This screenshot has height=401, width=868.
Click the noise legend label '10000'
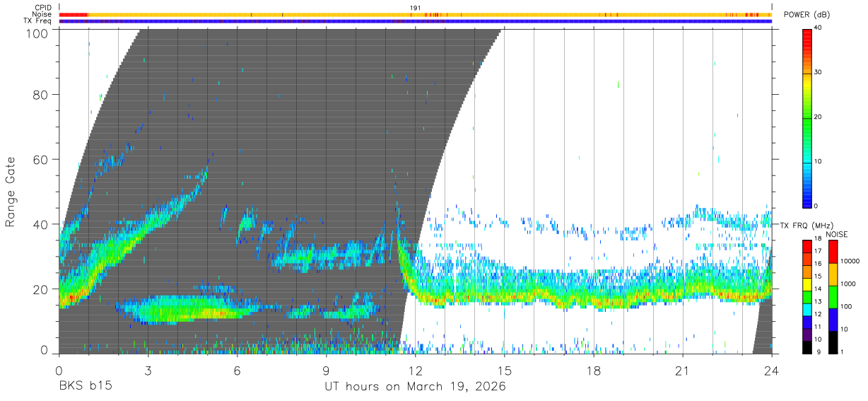click(849, 262)
